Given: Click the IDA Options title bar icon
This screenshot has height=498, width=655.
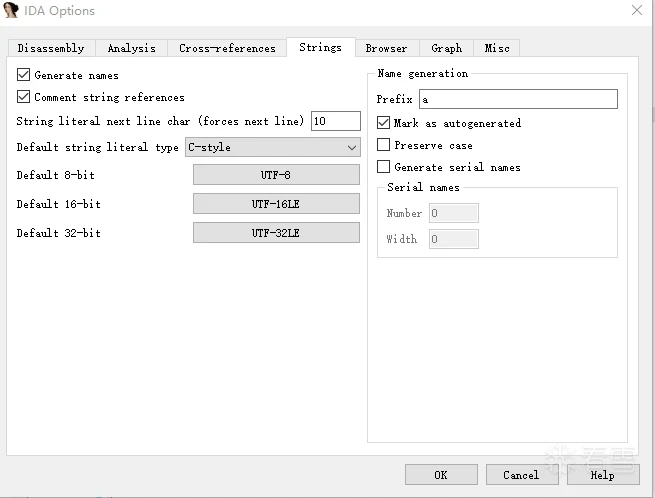Looking at the screenshot, I should click(12, 11).
